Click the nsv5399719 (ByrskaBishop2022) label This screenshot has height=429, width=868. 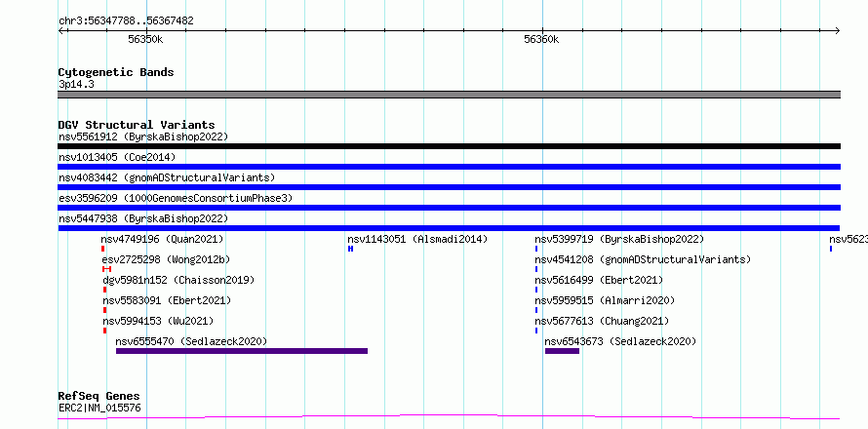[619, 239]
